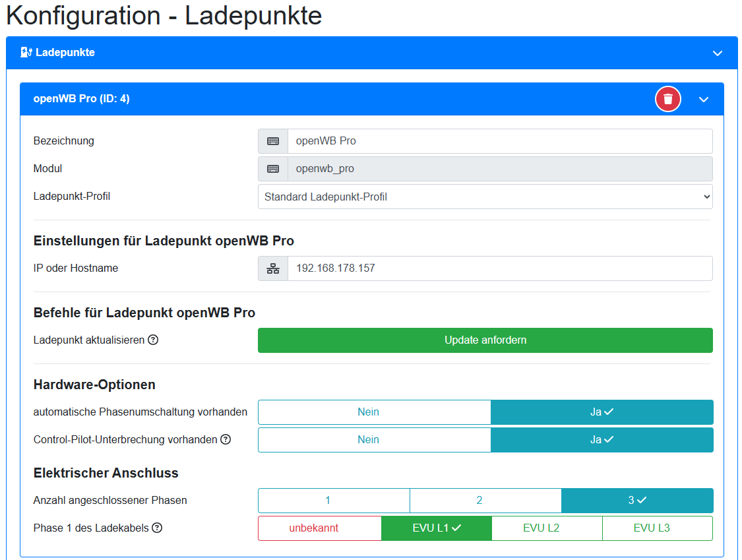Click the charging station icon next to Ladepunkte
The width and height of the screenshot is (742, 560).
(26, 53)
